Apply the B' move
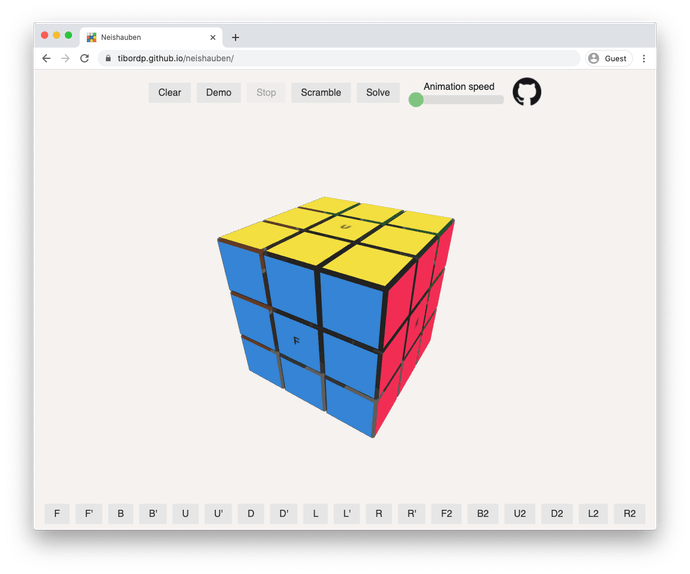Viewport: 690px width, 574px height. click(x=153, y=514)
